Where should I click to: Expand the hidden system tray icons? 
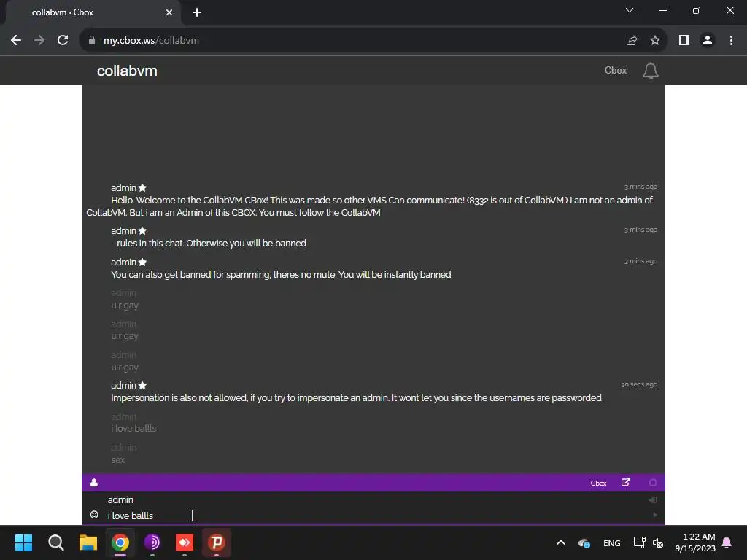[x=561, y=542]
